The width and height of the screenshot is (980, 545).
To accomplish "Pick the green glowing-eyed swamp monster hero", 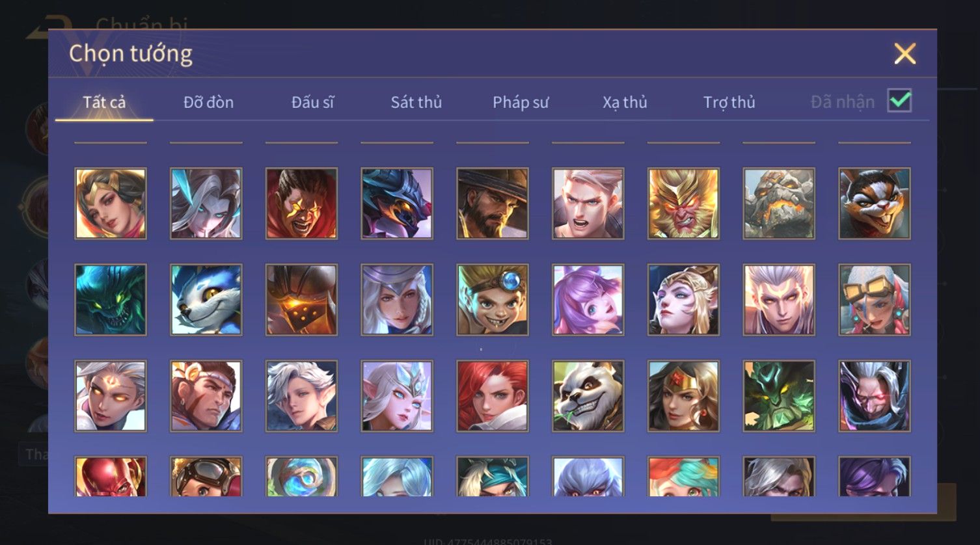I will pos(111,300).
